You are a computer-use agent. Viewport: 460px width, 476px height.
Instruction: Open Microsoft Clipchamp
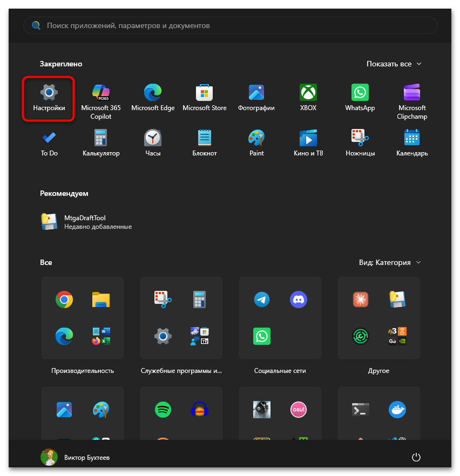click(x=412, y=101)
